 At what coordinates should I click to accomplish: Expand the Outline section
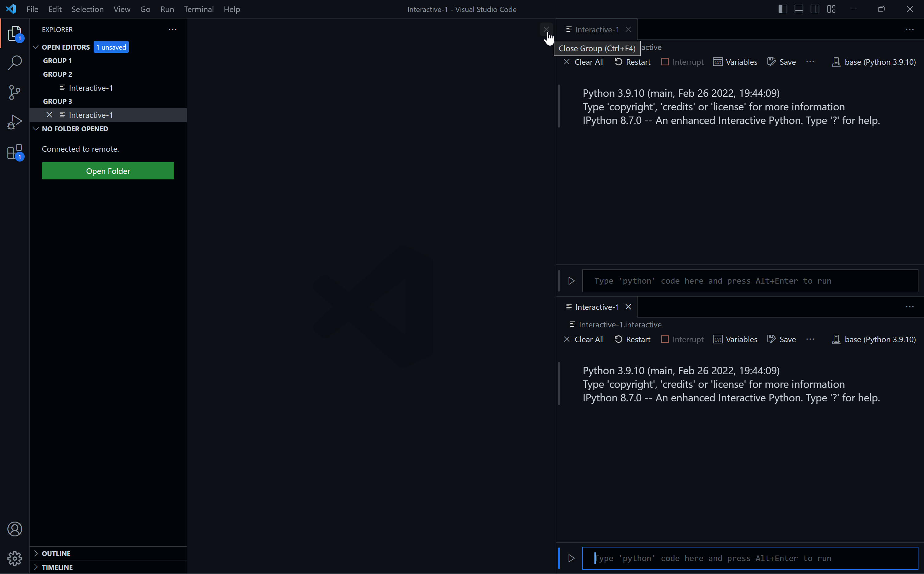tap(56, 553)
